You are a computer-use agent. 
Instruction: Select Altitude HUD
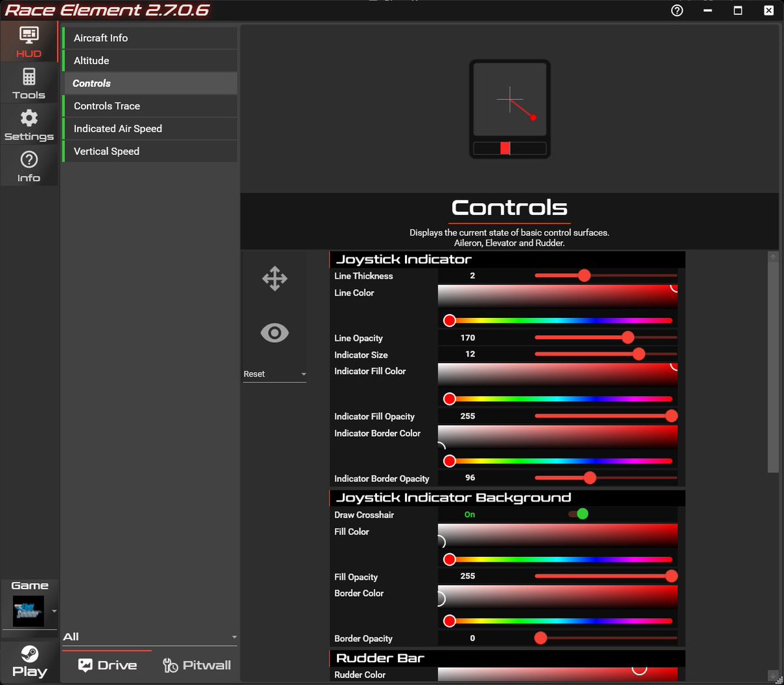[x=150, y=61]
